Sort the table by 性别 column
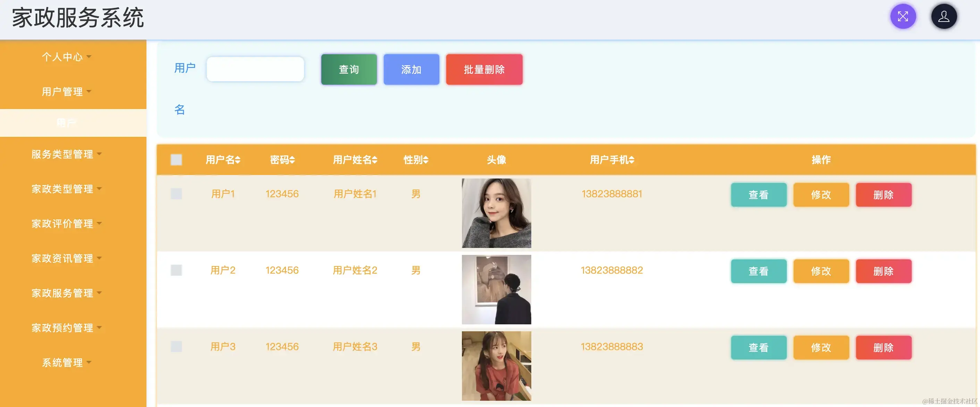The width and height of the screenshot is (980, 407). pos(416,160)
